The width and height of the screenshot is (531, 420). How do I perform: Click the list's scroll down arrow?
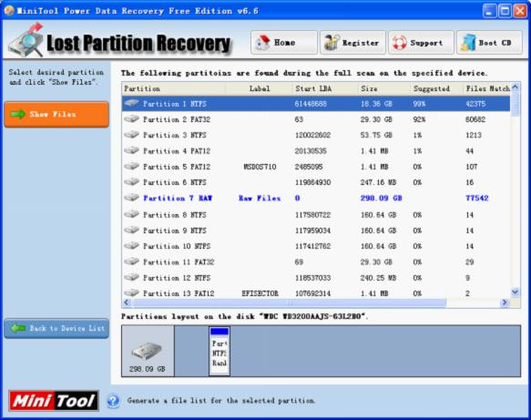coord(516,292)
